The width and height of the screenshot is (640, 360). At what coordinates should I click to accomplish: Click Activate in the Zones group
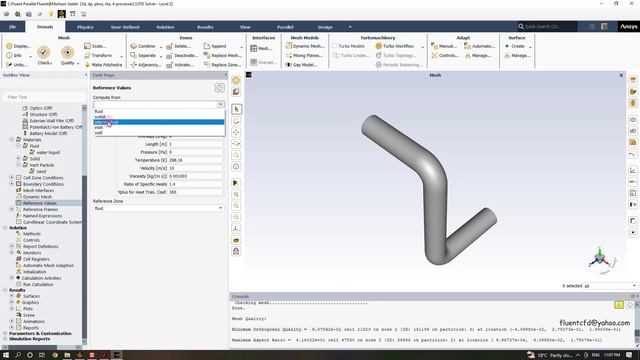(180, 64)
